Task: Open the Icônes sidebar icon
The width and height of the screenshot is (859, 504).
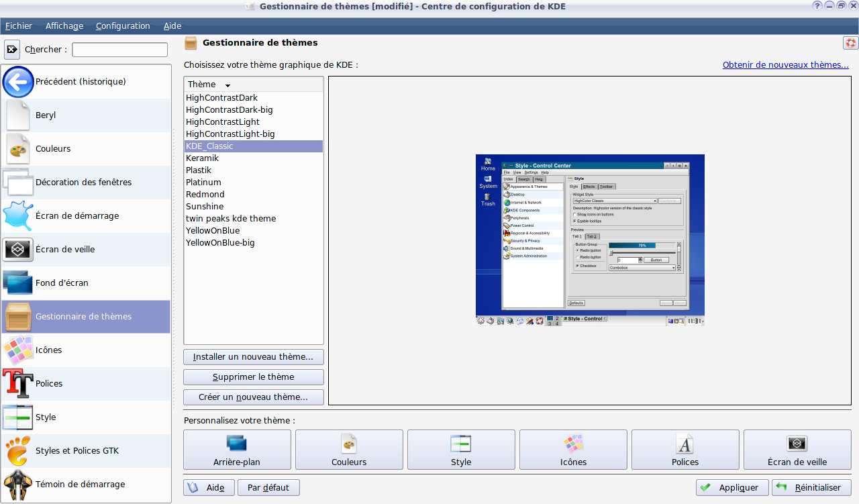Action: tap(18, 350)
